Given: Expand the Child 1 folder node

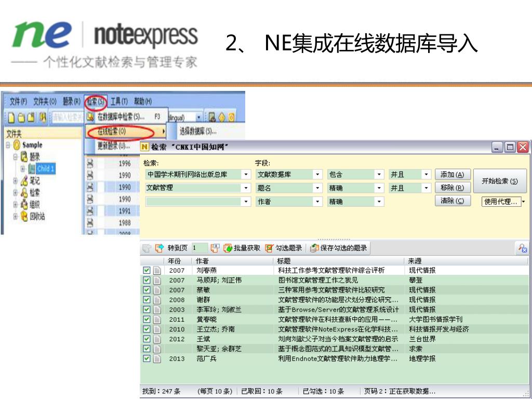Looking at the screenshot, I should pyautogui.click(x=23, y=169).
